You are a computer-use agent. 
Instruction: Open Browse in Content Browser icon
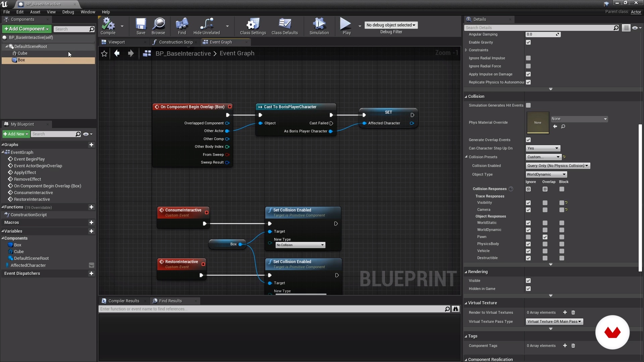pyautogui.click(x=158, y=26)
